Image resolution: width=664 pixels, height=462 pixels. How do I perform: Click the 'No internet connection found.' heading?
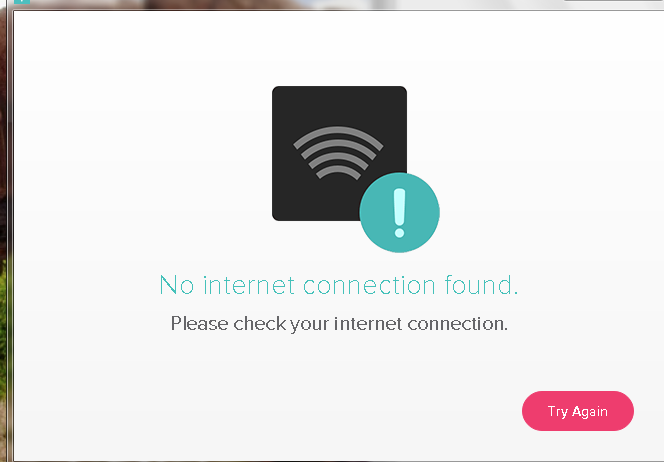coord(339,285)
